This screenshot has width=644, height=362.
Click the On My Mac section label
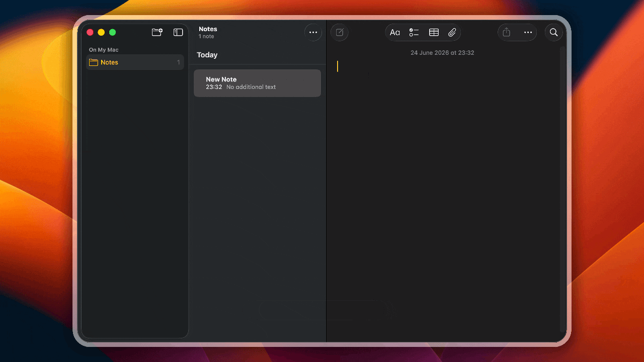pyautogui.click(x=104, y=50)
